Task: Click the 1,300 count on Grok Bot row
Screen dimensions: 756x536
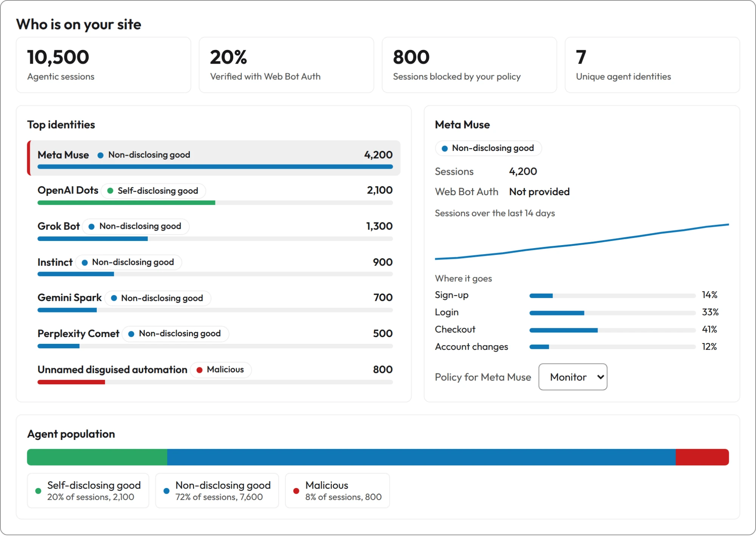Action: tap(380, 226)
